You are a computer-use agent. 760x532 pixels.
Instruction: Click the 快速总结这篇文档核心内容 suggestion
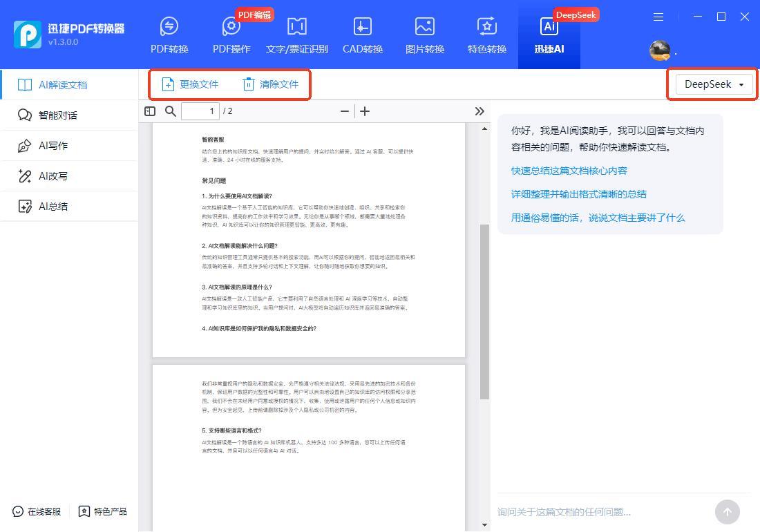569,171
